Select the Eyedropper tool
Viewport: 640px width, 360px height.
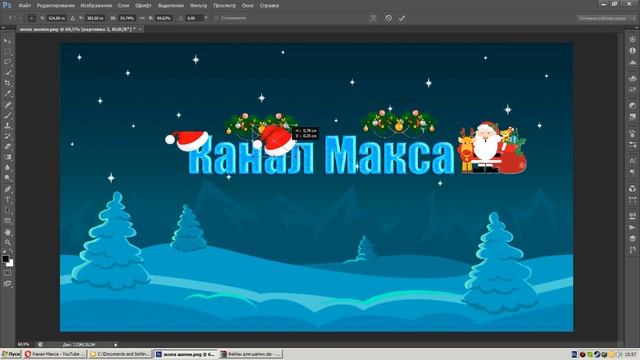(x=7, y=93)
